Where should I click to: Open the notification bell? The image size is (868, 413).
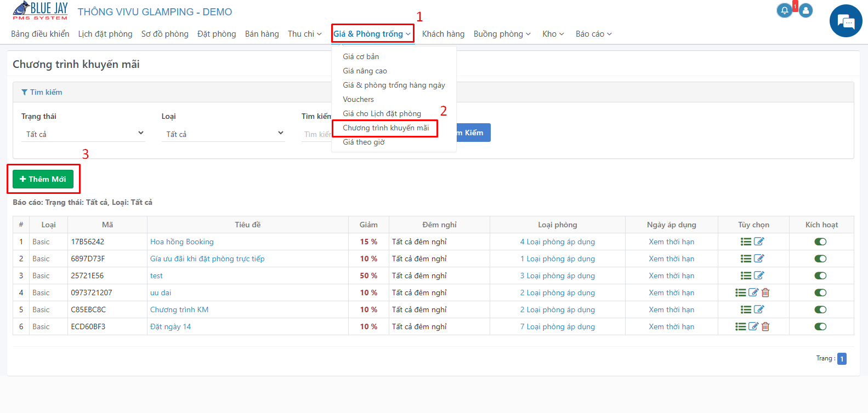pyautogui.click(x=785, y=10)
